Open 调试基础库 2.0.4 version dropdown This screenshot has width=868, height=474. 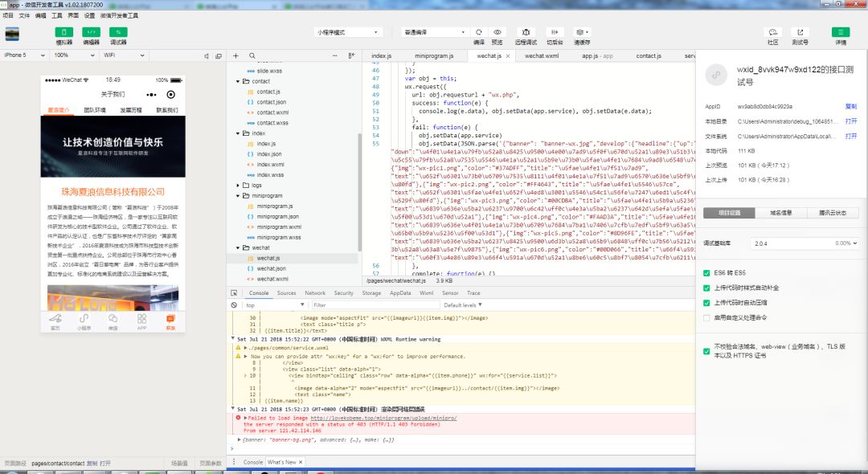click(x=805, y=243)
